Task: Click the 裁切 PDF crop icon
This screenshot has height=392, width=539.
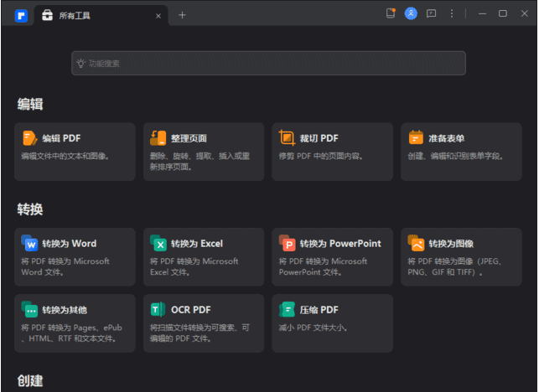Action: pos(287,137)
